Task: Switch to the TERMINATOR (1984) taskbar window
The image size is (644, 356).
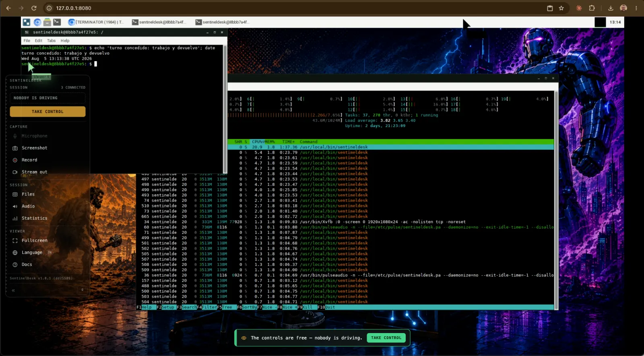Action: [97, 22]
